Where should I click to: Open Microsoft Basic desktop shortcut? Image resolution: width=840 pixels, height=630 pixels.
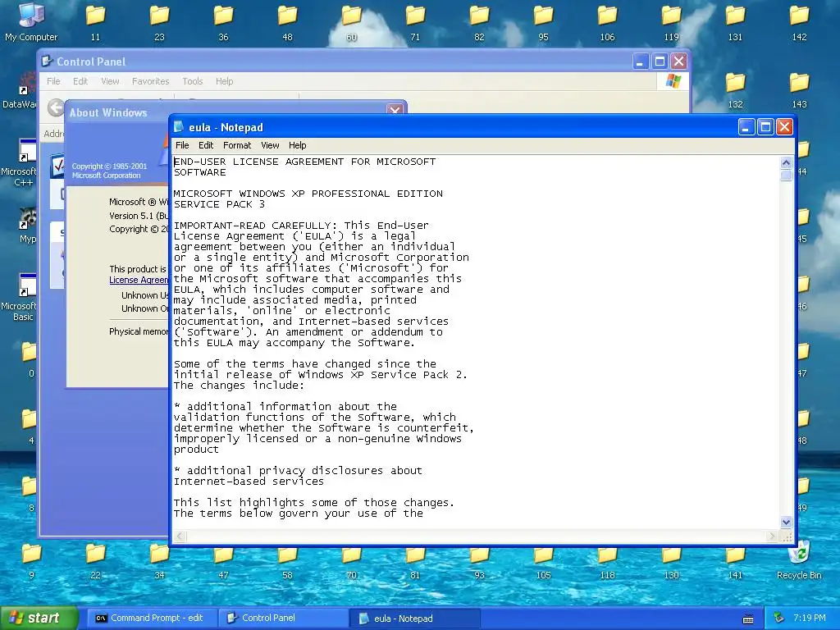pyautogui.click(x=21, y=297)
